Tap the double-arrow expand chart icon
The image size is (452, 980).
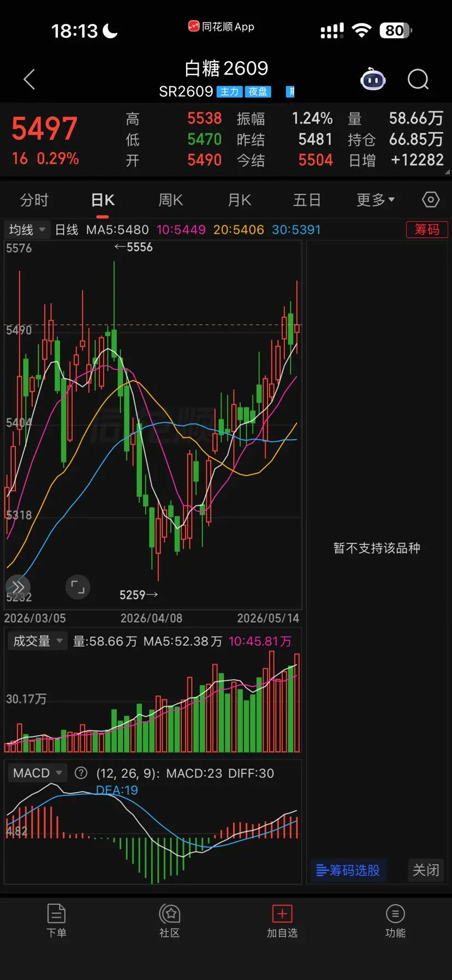pyautogui.click(x=18, y=587)
